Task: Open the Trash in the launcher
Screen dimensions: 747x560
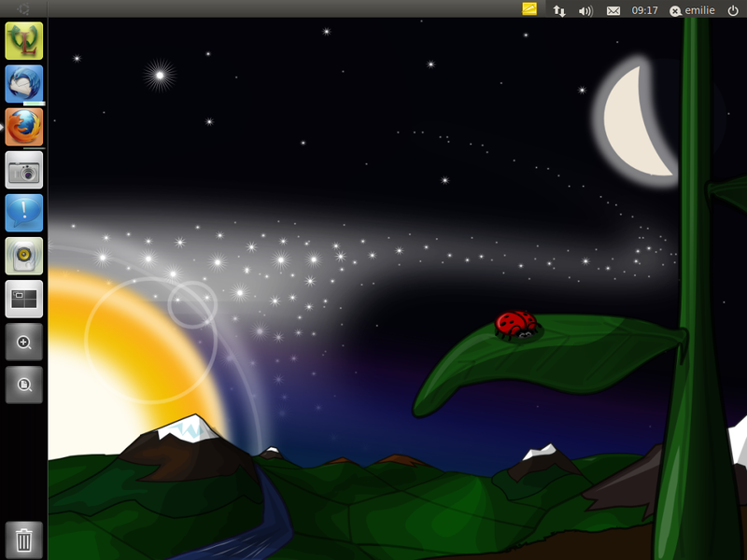Action: (x=24, y=540)
